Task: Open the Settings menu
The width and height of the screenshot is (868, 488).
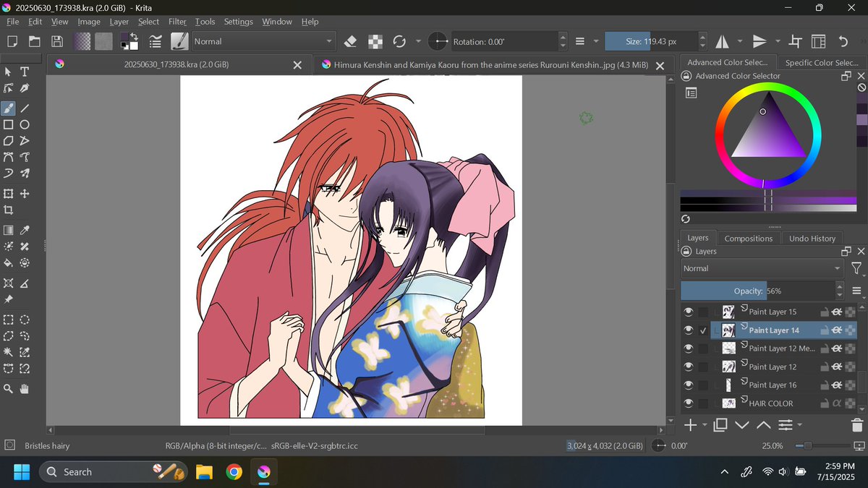Action: 239,22
